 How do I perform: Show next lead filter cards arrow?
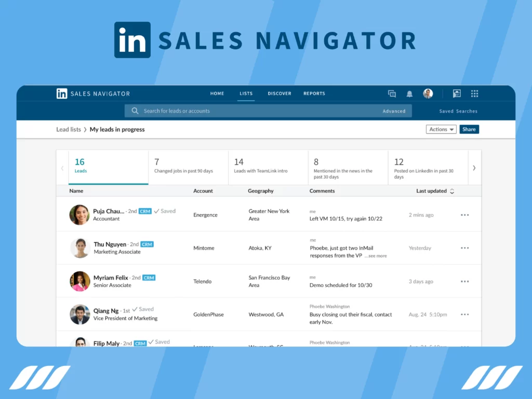click(x=474, y=168)
